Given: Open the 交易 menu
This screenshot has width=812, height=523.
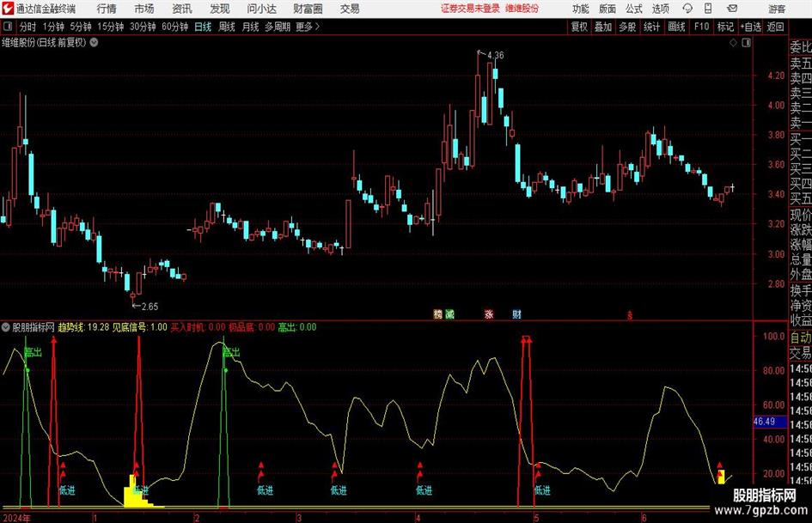Looking at the screenshot, I should click(350, 9).
